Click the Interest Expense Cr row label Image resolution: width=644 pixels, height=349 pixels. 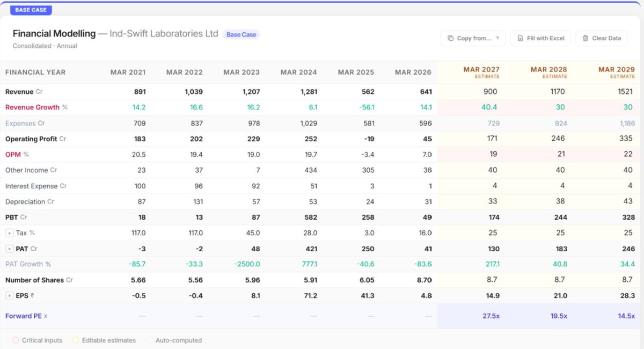tap(36, 186)
